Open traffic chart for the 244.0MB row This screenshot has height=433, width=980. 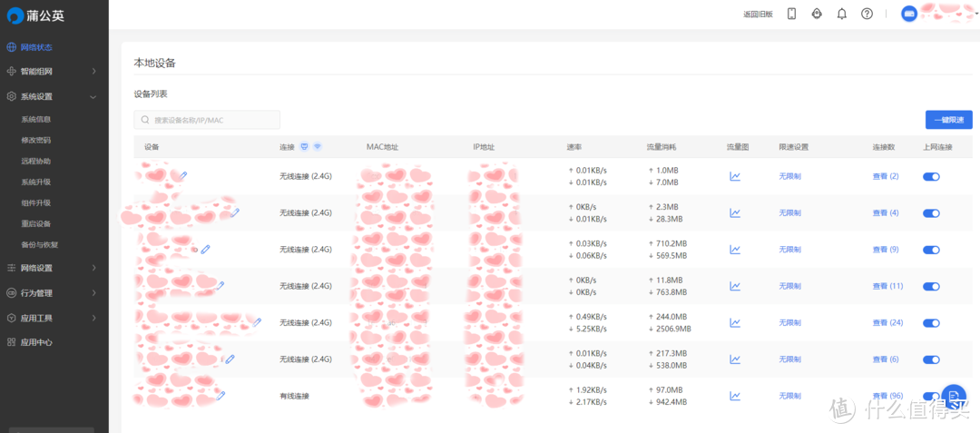click(735, 323)
